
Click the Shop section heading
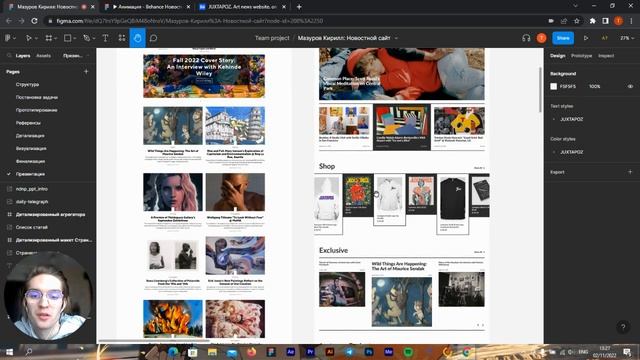tap(327, 166)
